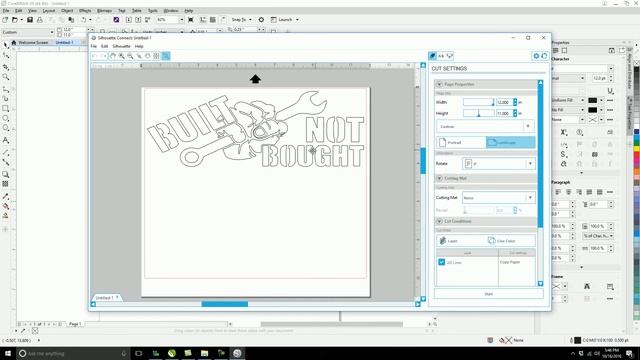The width and height of the screenshot is (640, 360).
Task: Collapse the Page Properties section
Action: point(439,84)
